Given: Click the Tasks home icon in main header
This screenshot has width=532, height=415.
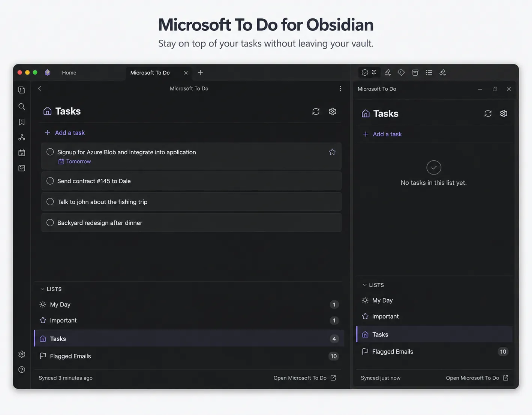Looking at the screenshot, I should (x=47, y=111).
